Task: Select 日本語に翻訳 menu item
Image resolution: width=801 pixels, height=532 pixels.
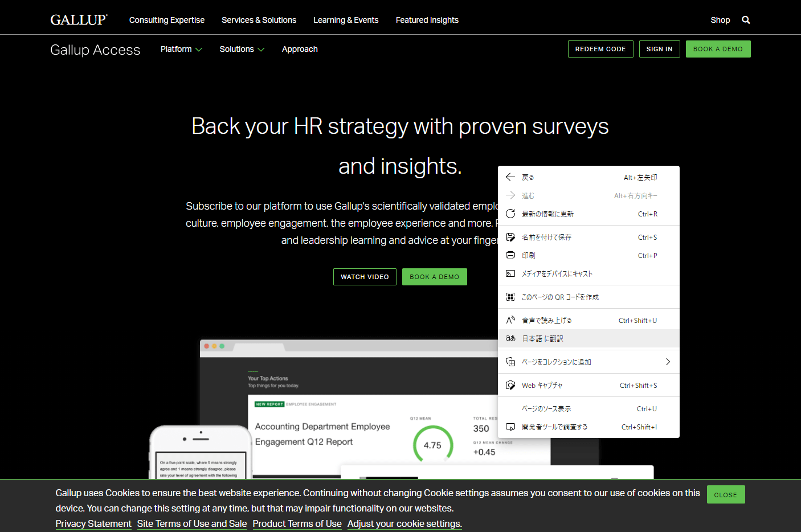Action: tap(589, 338)
